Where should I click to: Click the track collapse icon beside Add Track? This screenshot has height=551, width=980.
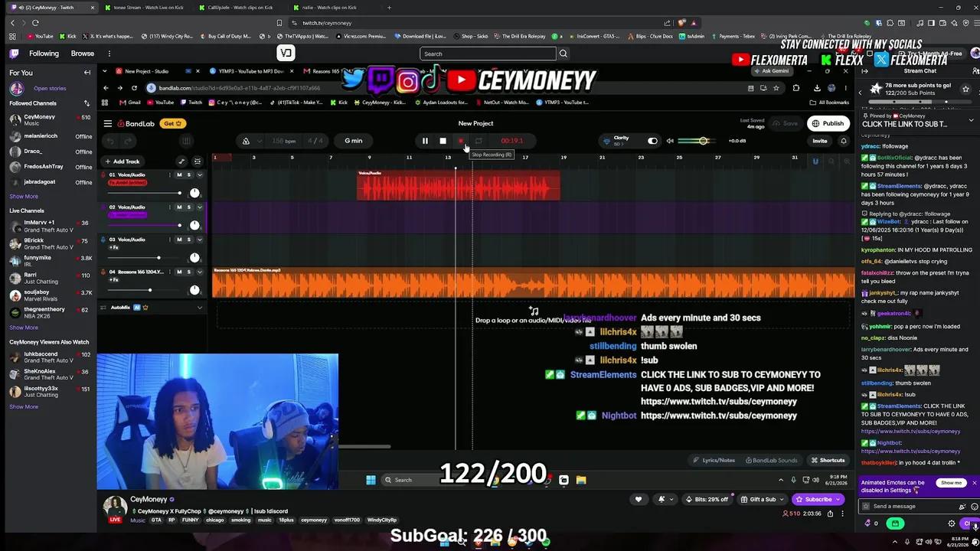(x=197, y=161)
